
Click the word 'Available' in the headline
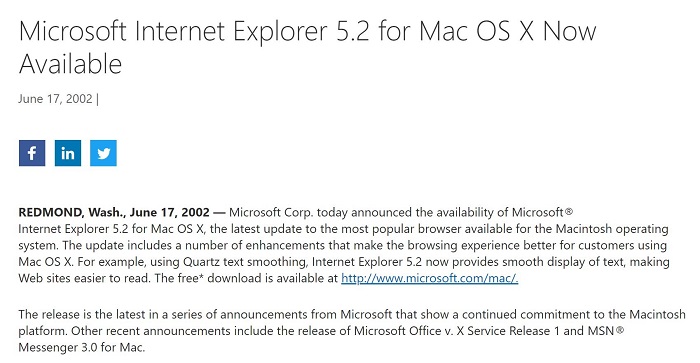70,64
